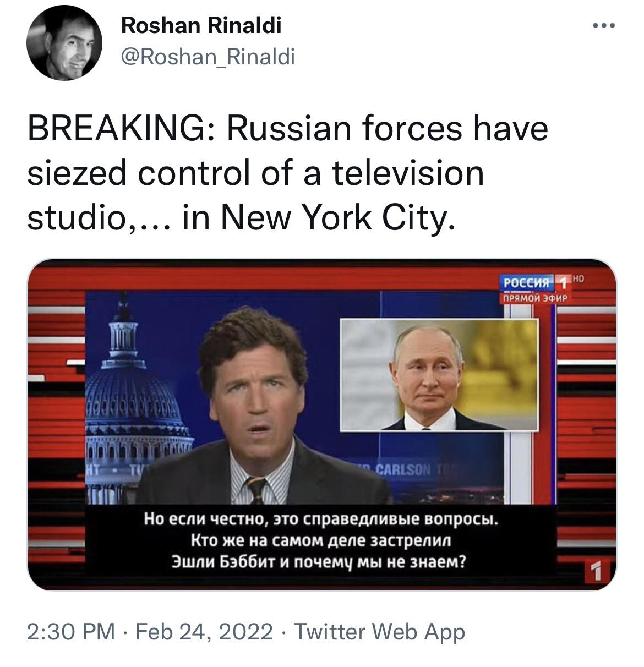644x667 pixels.
Task: Open the Twitter Web App source link
Action: point(380,631)
